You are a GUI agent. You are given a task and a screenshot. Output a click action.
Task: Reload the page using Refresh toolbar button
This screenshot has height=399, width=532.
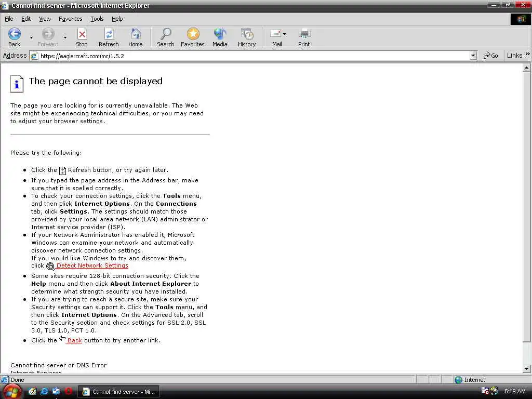point(109,37)
